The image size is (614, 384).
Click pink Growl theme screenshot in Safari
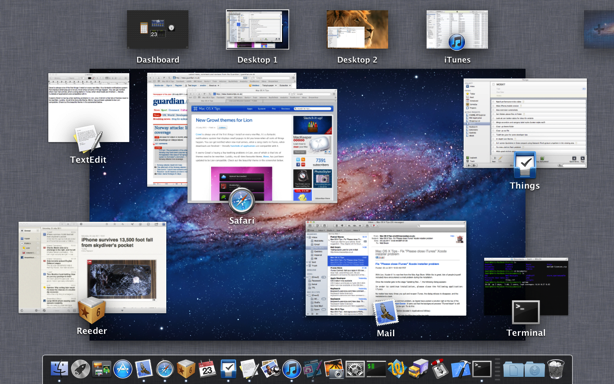pos(242,184)
